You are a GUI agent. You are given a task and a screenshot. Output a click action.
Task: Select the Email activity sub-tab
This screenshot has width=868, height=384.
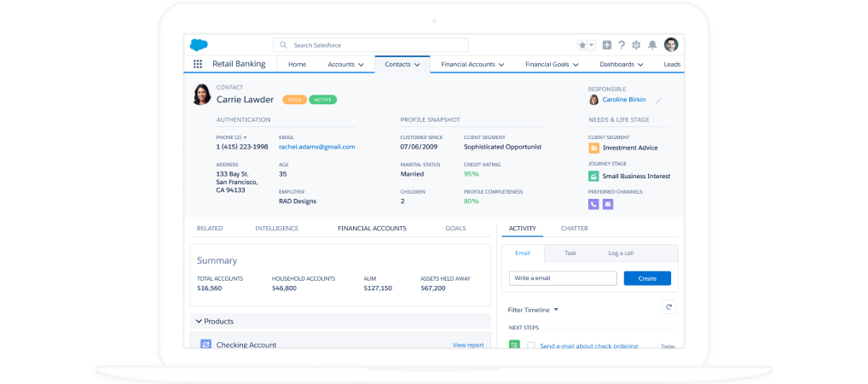coord(523,253)
